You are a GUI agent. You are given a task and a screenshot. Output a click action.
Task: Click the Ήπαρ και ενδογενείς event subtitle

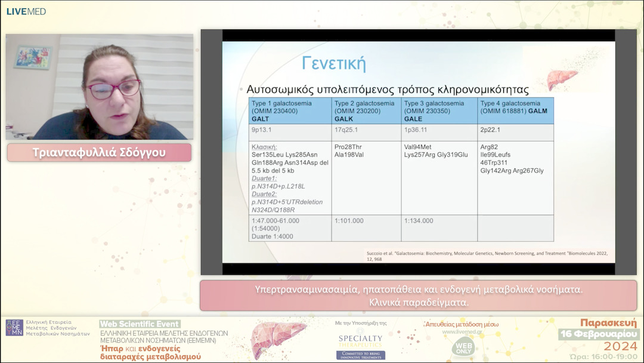tap(150, 352)
